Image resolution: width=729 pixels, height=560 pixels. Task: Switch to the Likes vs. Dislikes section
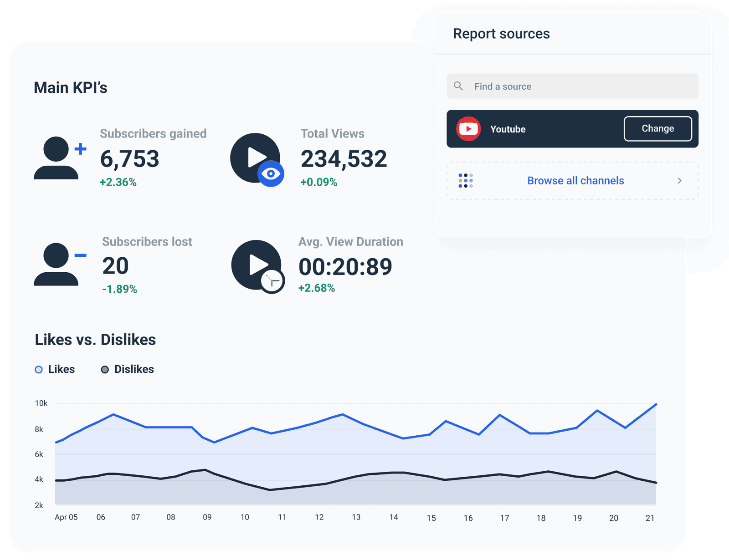[95, 339]
